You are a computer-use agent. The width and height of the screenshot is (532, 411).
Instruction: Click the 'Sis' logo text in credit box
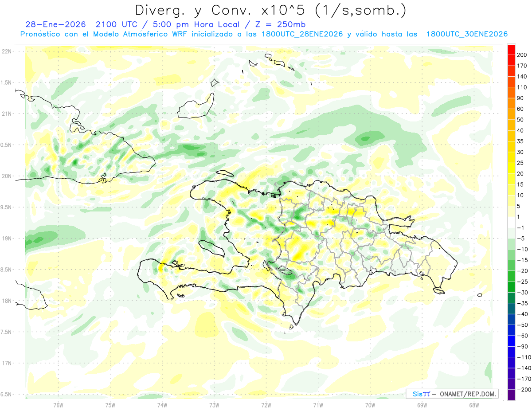(418, 394)
